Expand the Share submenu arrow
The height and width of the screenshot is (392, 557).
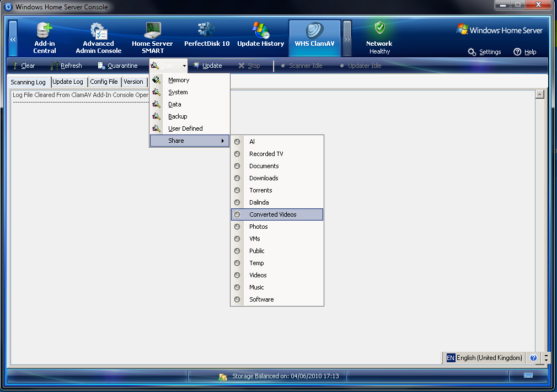point(223,141)
